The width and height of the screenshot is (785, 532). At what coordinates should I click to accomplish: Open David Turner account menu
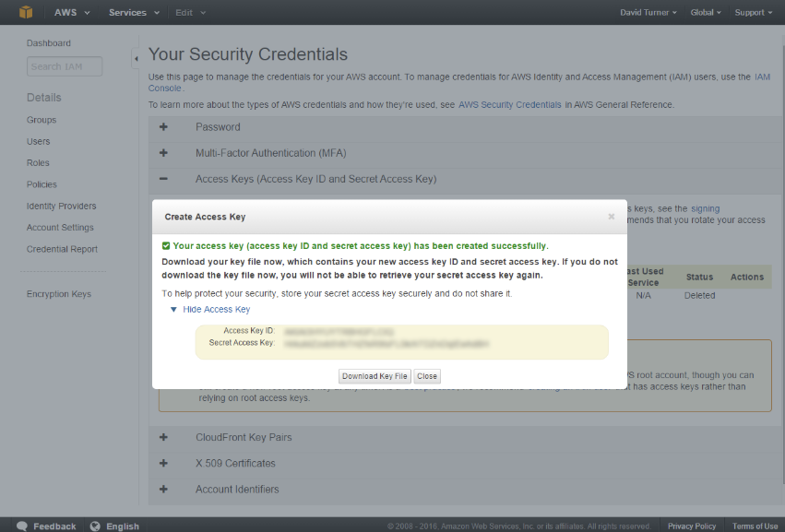pos(648,12)
